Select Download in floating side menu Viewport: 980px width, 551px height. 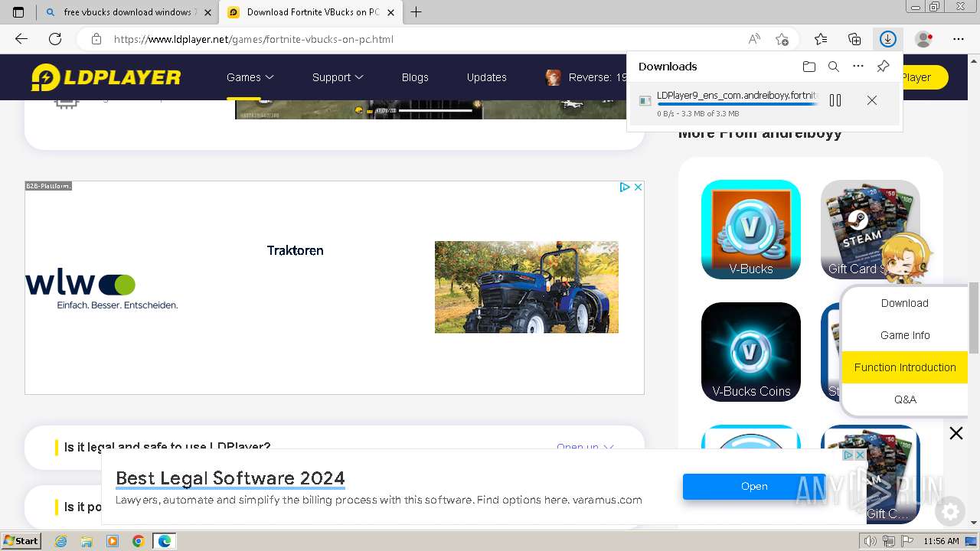tap(905, 303)
